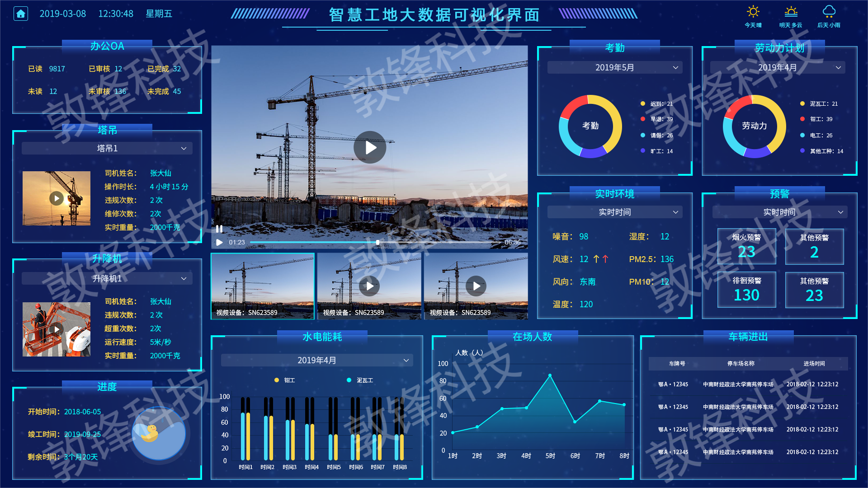Click tomorrow's cloudy weather icon
This screenshot has height=488, width=868.
pyautogui.click(x=791, y=12)
